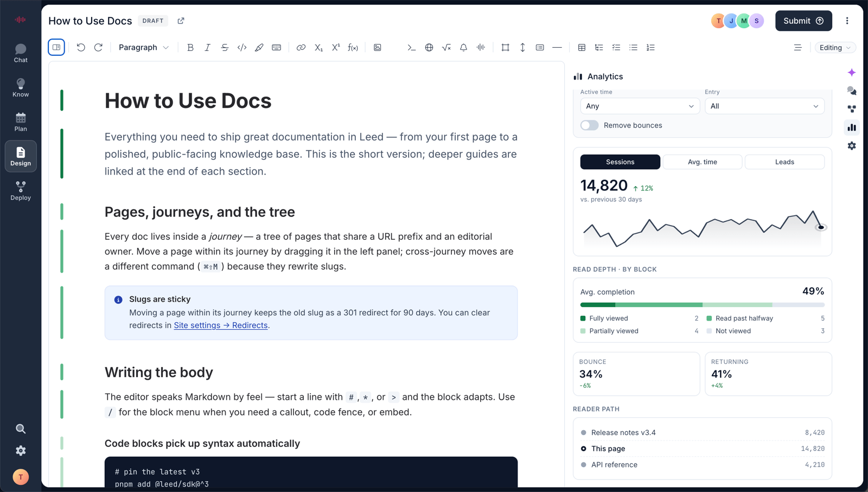The width and height of the screenshot is (868, 492).
Task: Click the globe embed icon
Action: 429,47
